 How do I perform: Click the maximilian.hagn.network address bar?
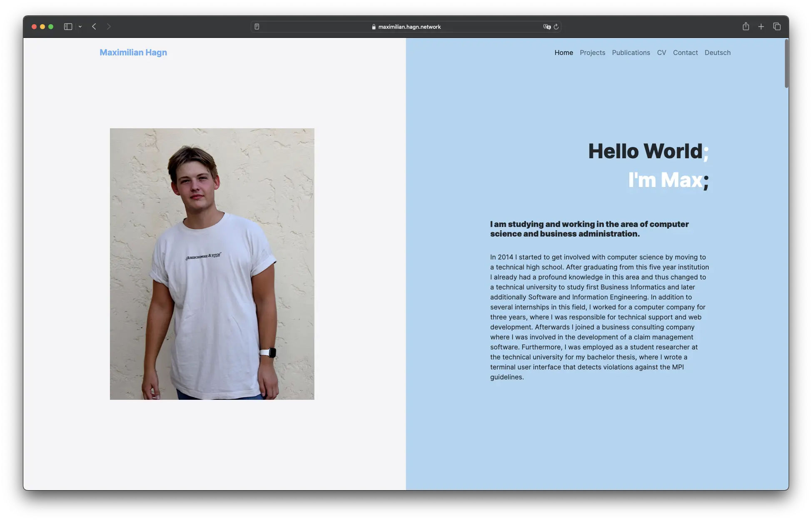(406, 27)
